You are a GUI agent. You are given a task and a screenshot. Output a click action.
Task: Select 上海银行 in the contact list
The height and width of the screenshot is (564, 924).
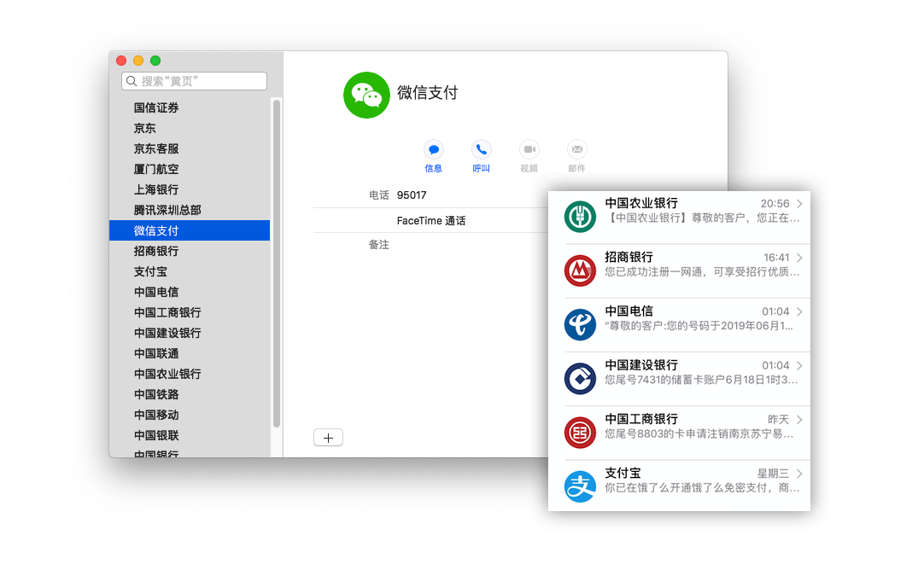156,189
